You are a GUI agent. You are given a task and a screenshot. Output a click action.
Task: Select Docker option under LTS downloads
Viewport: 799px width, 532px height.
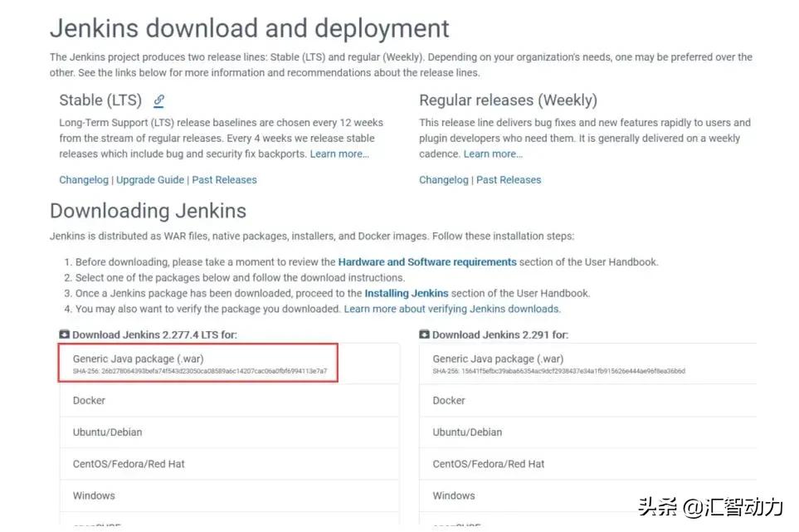coord(89,401)
